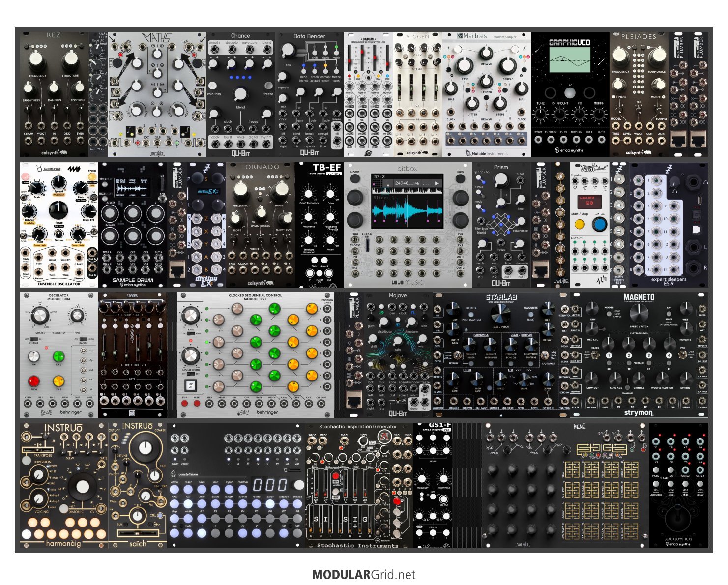Click the red PWM knob on Oscillator 1004
The height and width of the screenshot is (585, 728).
(x=34, y=380)
